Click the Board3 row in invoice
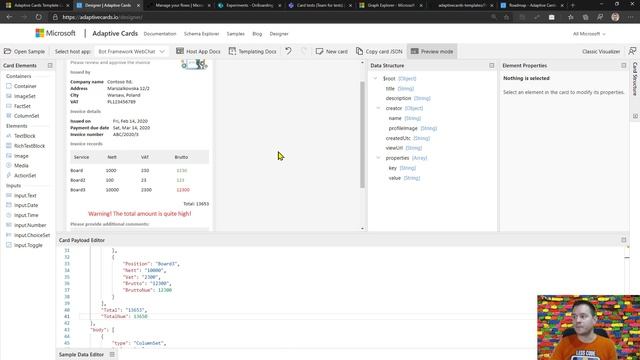640x360 pixels. [139, 190]
